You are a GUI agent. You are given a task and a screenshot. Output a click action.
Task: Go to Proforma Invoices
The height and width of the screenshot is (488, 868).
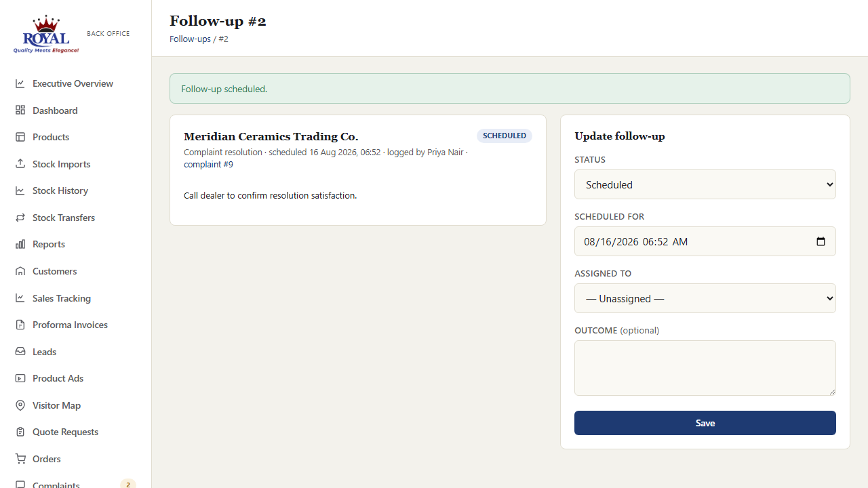click(75, 325)
